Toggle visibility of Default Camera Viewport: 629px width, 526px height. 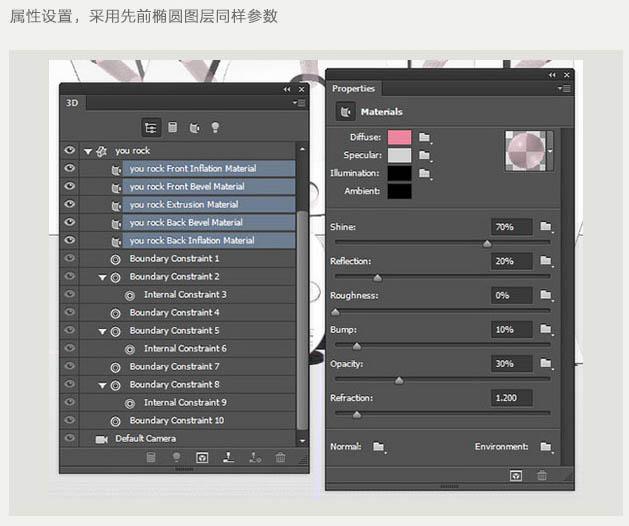[70, 438]
